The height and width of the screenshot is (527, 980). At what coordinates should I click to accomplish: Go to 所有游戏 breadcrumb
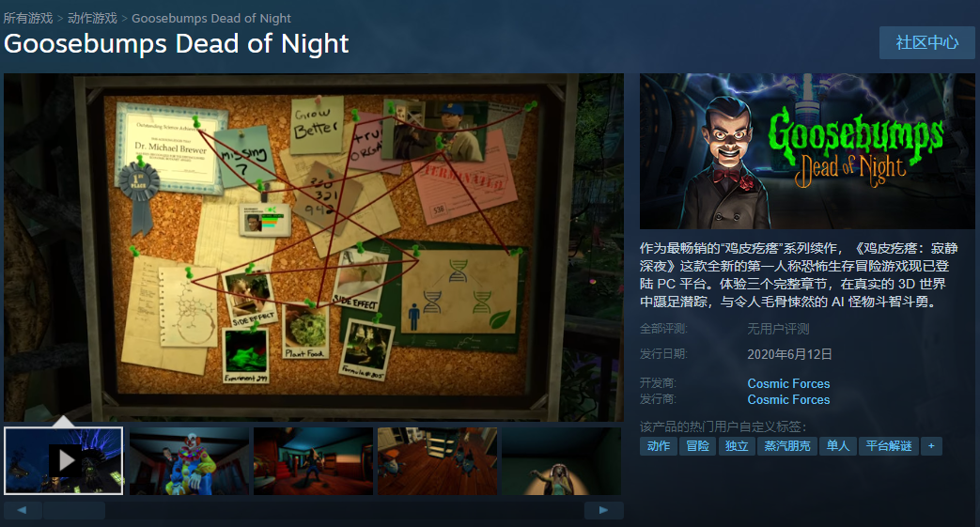[28, 18]
